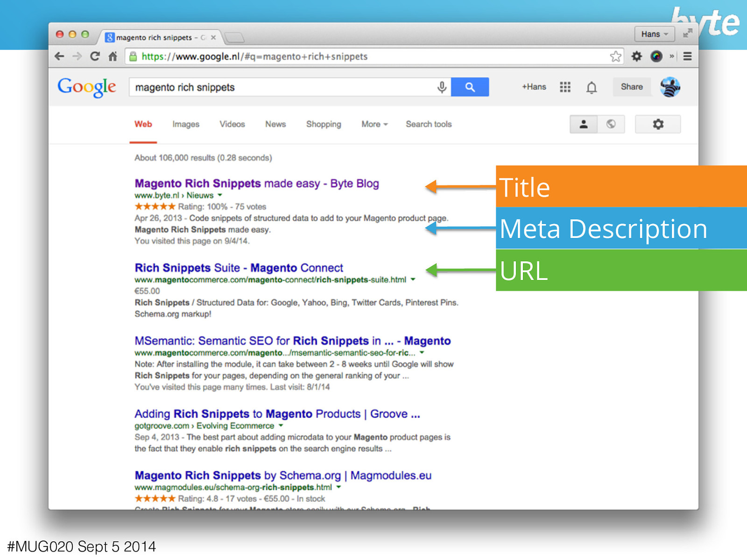747x560 pixels.
Task: Expand magmodules.eu result options arrow
Action: [338, 487]
